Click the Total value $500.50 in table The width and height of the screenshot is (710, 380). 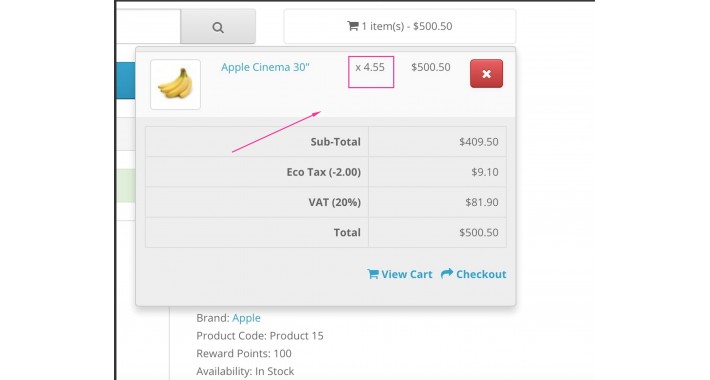(x=479, y=232)
